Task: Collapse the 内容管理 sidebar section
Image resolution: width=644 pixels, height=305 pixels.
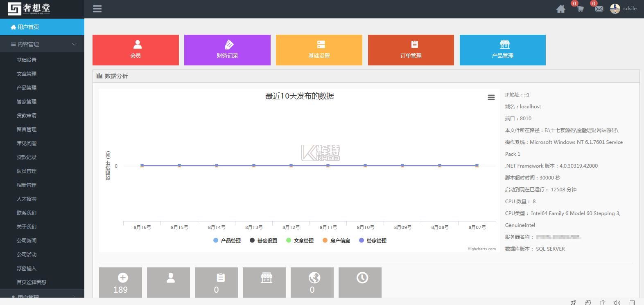Action: point(42,44)
